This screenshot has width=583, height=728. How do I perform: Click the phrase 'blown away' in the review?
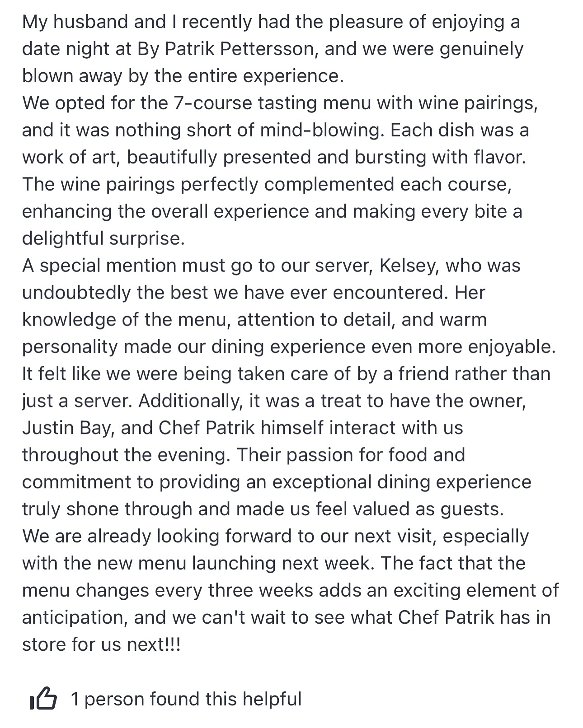pos(72,76)
